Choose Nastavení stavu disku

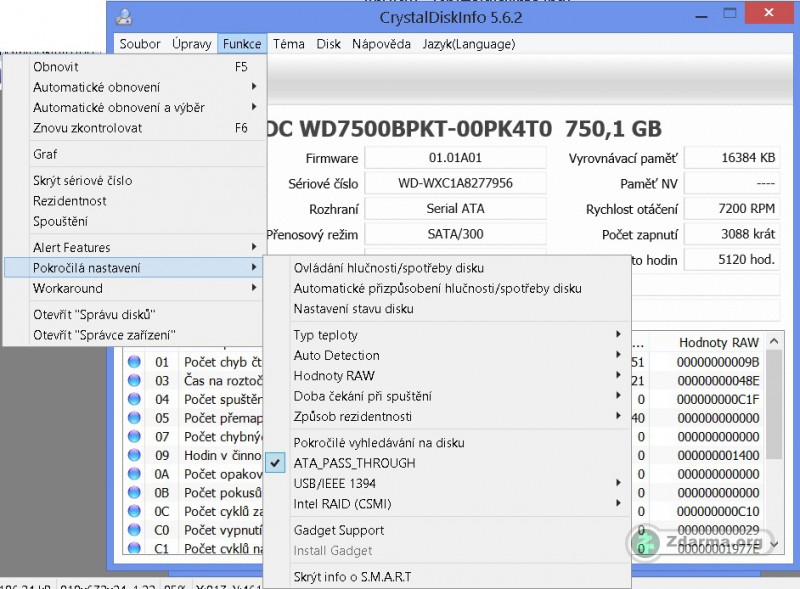[x=446, y=309]
